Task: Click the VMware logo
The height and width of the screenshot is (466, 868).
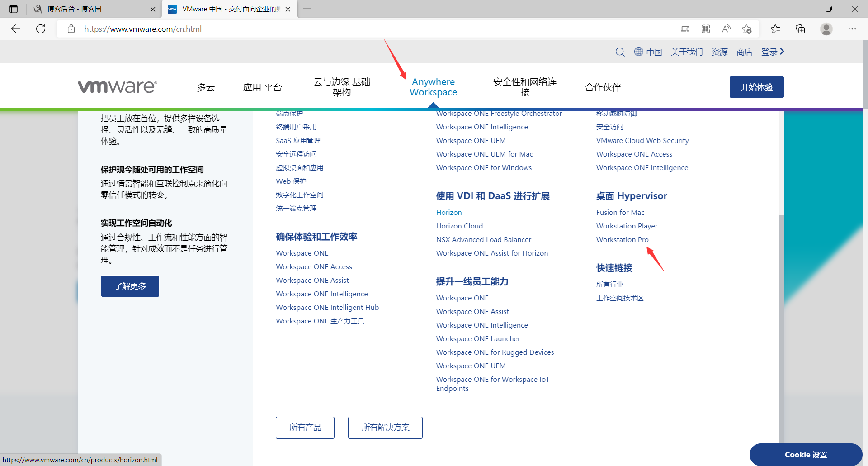Action: point(118,86)
